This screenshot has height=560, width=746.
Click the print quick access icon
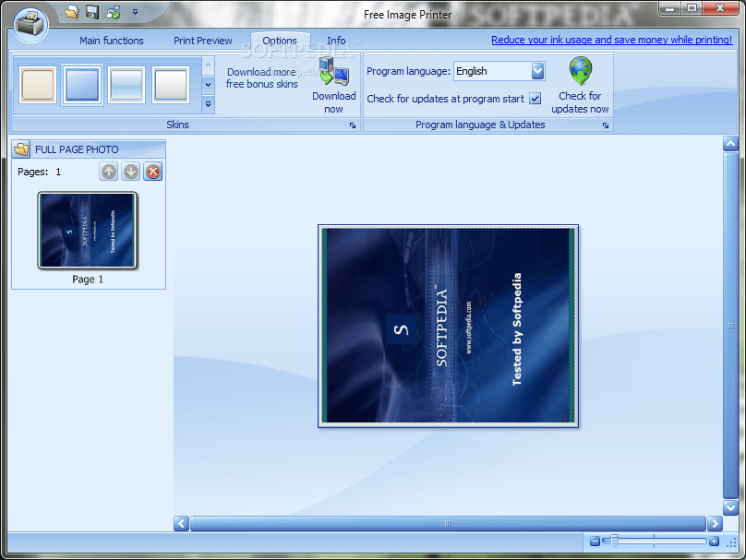coord(114,12)
